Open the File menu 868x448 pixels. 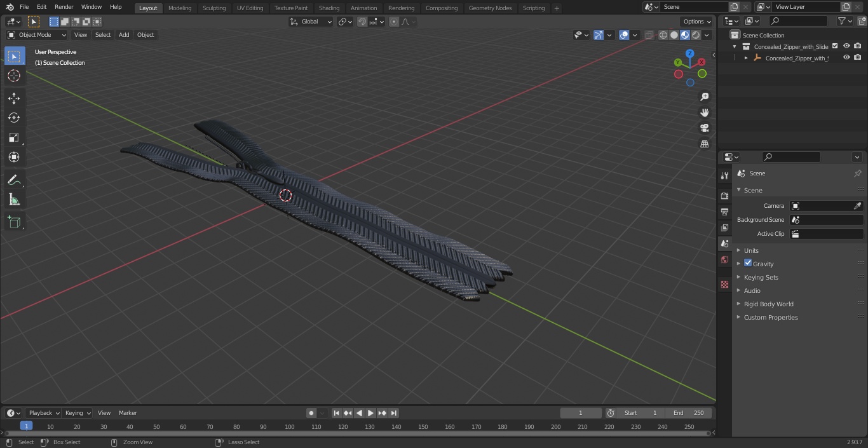point(24,7)
